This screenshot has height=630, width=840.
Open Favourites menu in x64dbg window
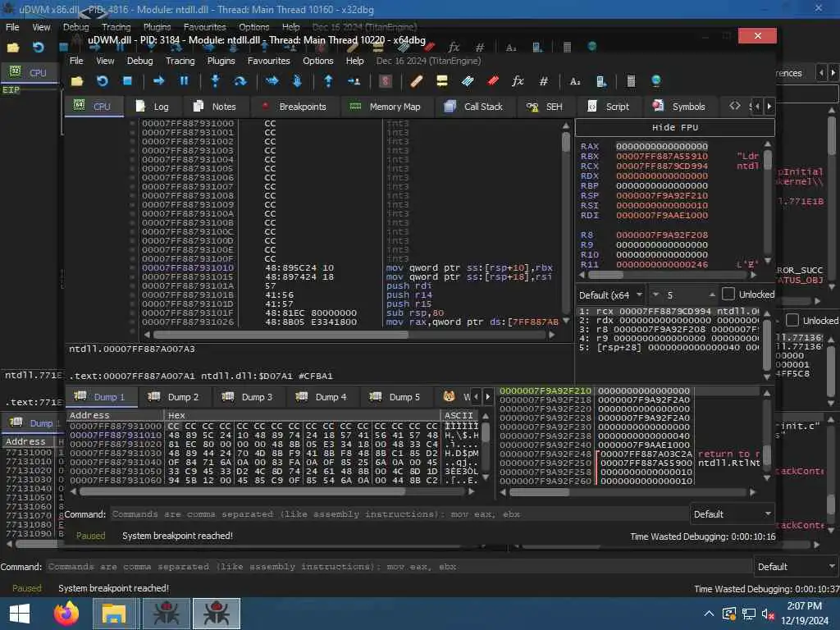268,61
